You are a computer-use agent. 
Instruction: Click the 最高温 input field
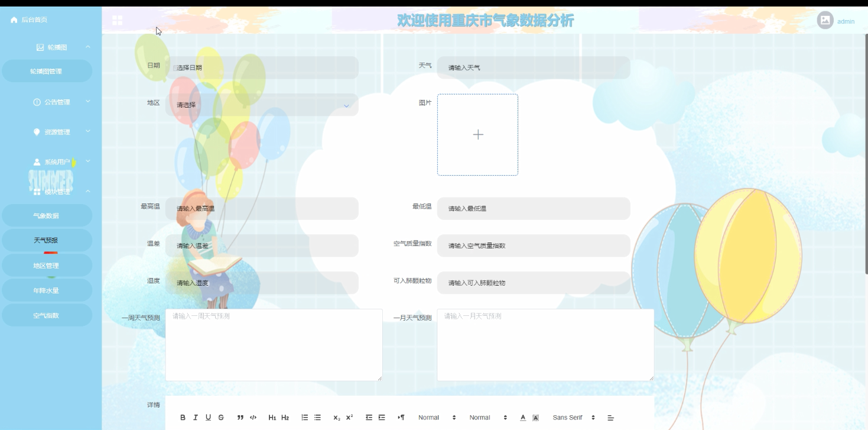262,208
